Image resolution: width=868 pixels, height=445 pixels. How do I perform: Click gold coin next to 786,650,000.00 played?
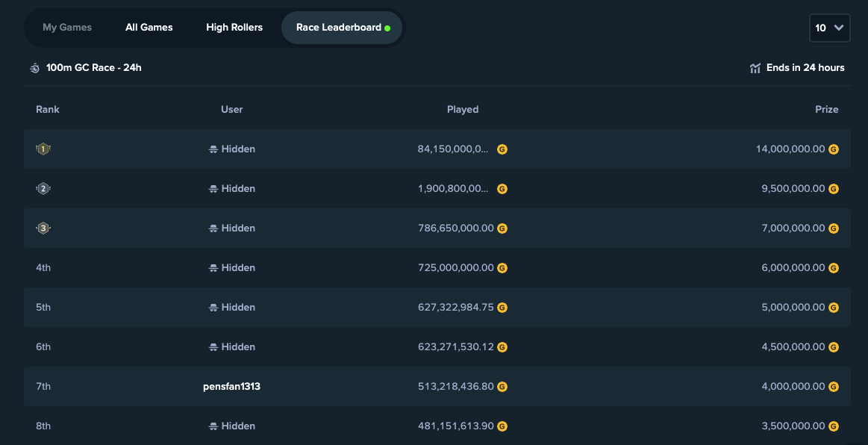coord(502,228)
